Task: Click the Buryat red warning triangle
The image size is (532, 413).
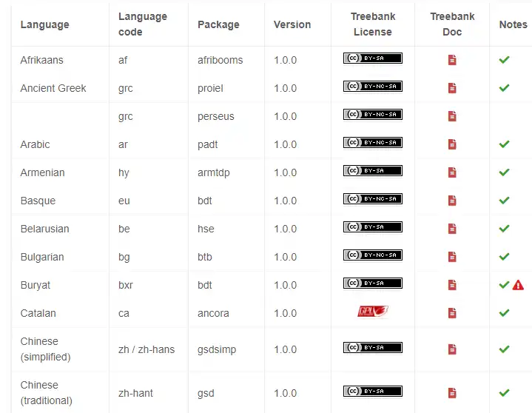Action: (x=518, y=285)
